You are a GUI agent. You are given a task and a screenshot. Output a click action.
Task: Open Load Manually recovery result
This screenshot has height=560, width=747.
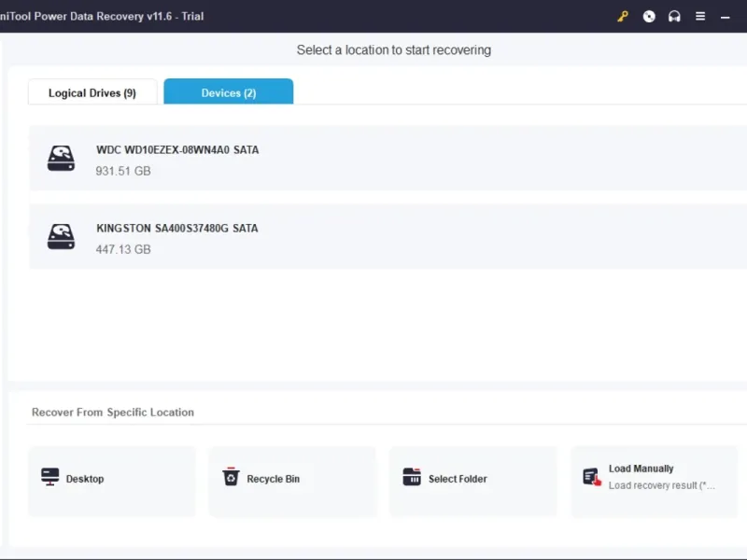(655, 482)
